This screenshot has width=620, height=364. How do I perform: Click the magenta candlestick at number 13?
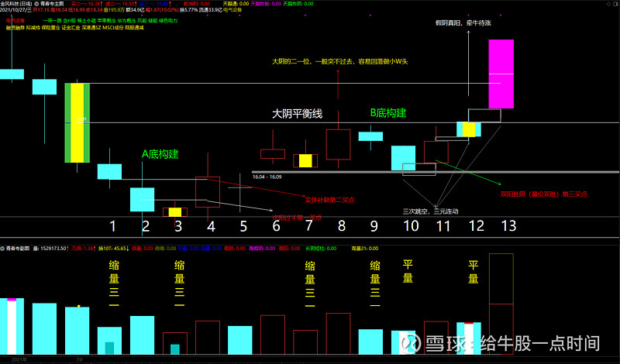pos(501,74)
